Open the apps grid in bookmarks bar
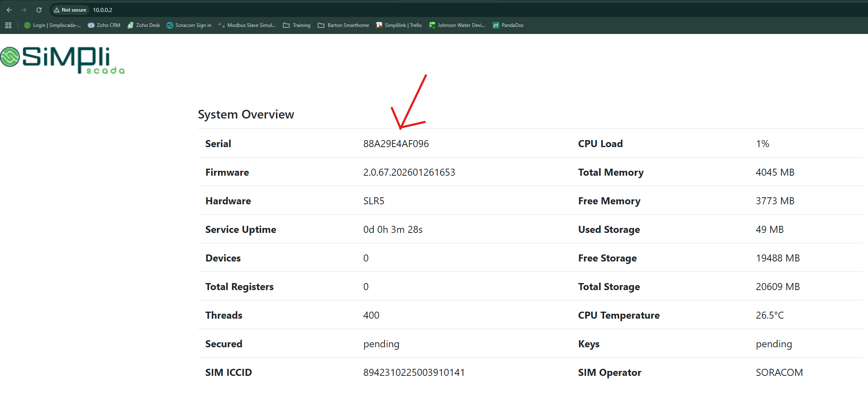 point(8,25)
